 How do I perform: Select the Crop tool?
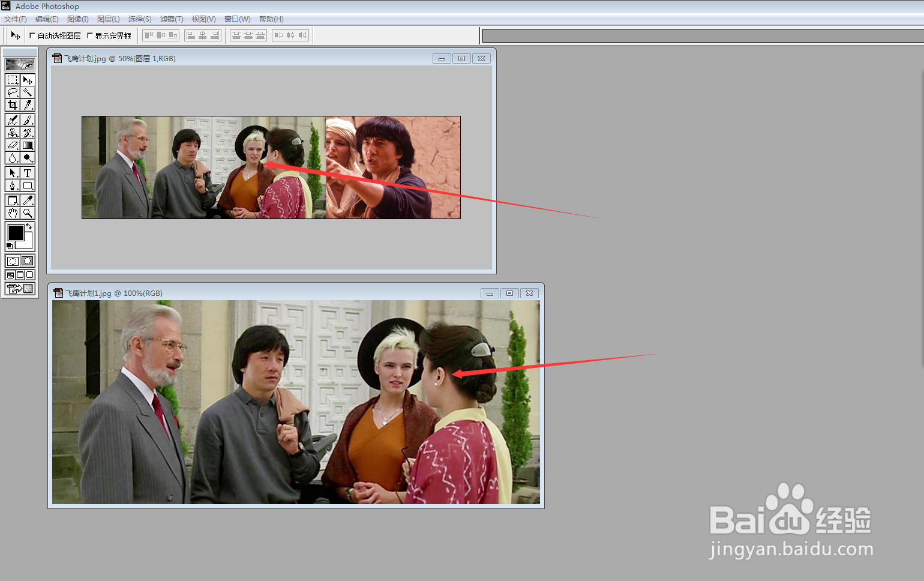(13, 105)
